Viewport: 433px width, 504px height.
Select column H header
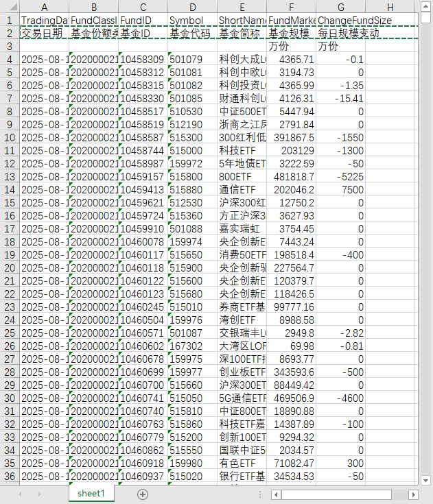(x=390, y=7)
